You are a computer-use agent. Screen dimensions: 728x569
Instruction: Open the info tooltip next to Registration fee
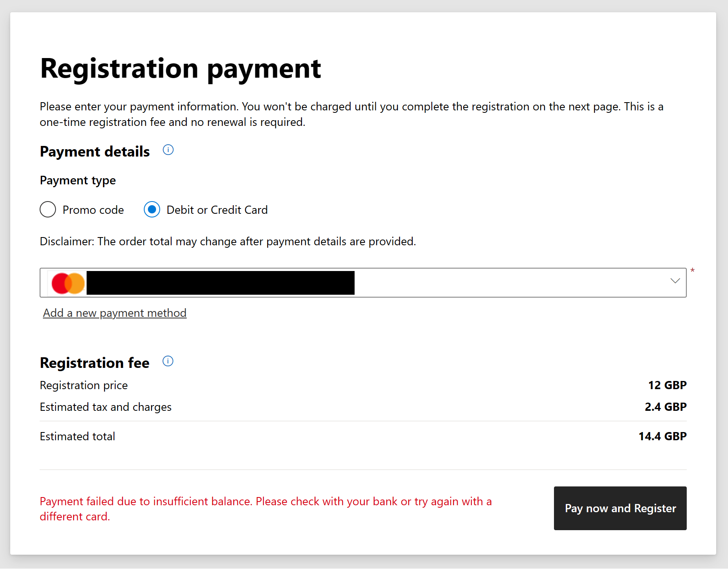point(168,361)
